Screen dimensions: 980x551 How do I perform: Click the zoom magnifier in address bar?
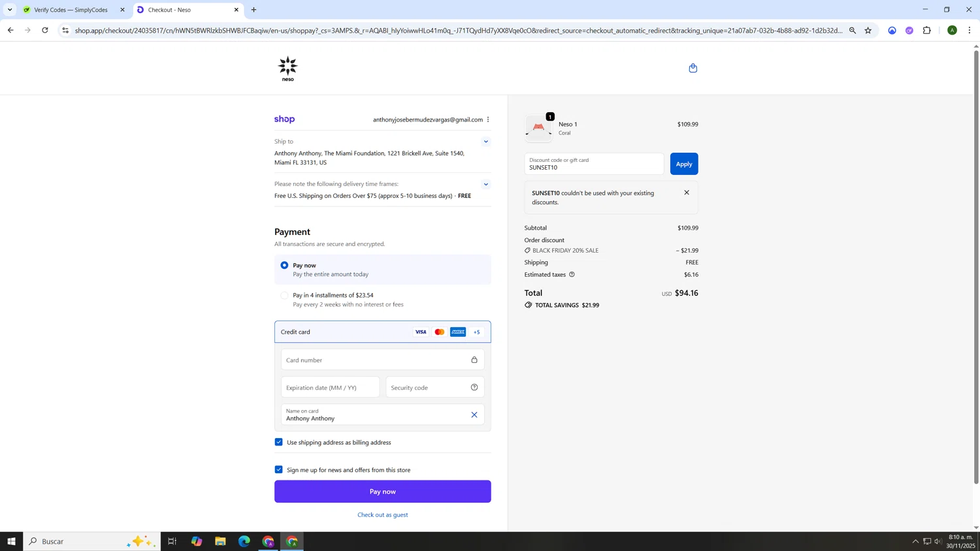(x=853, y=30)
